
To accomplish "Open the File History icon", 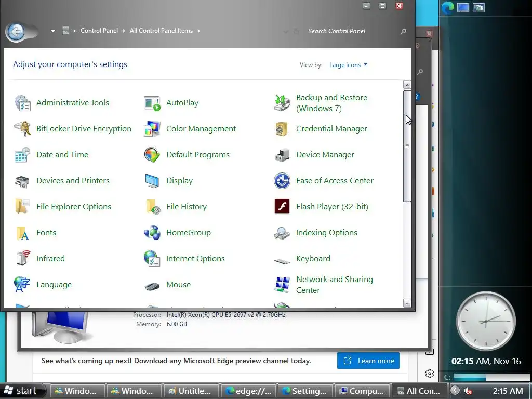I will 152,207.
